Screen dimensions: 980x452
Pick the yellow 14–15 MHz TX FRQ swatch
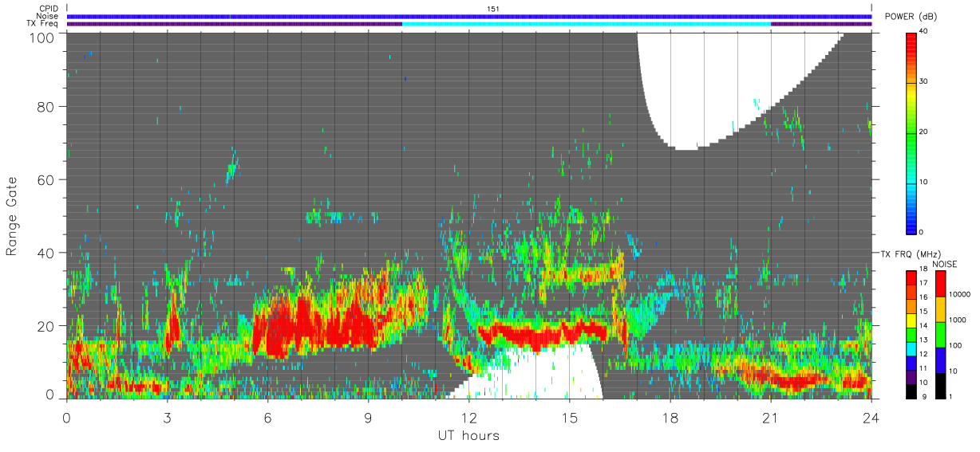pos(911,320)
